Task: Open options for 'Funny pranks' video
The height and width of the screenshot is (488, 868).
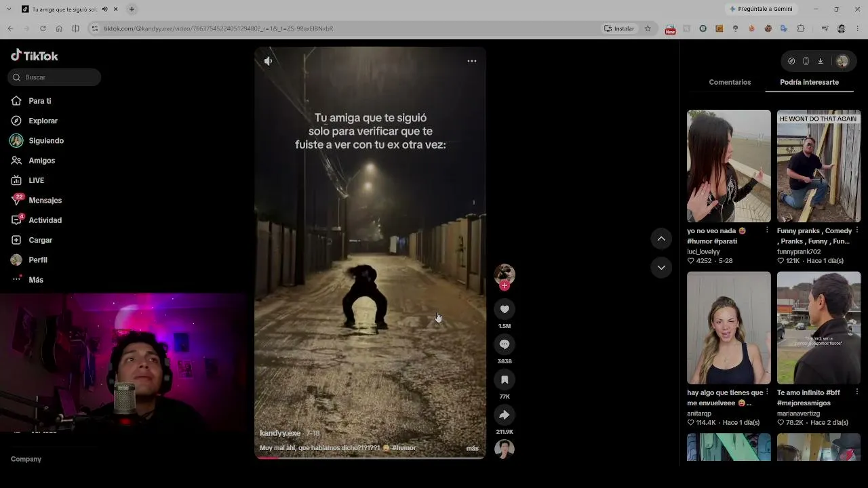Action: coord(857,230)
